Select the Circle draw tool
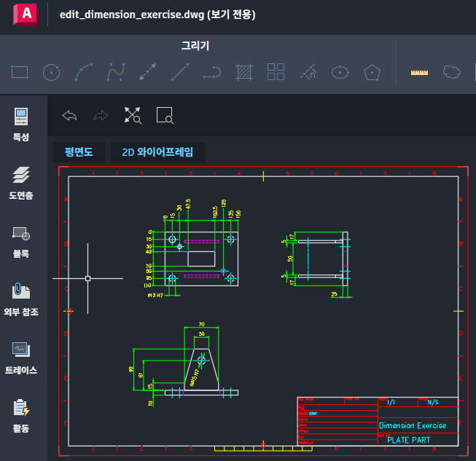The width and height of the screenshot is (476, 461). [x=51, y=72]
